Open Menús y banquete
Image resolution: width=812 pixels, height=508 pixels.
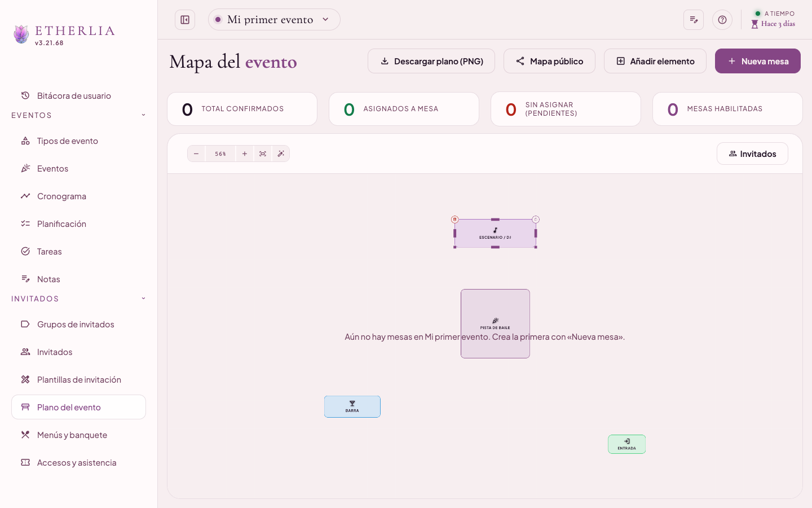coord(78,435)
